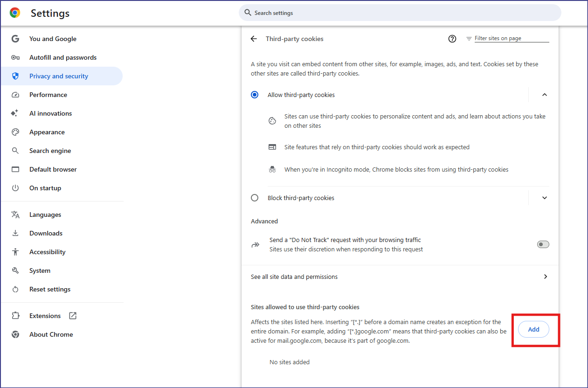Click the Filter sites on page field
This screenshot has width=588, height=388.
[x=511, y=38]
